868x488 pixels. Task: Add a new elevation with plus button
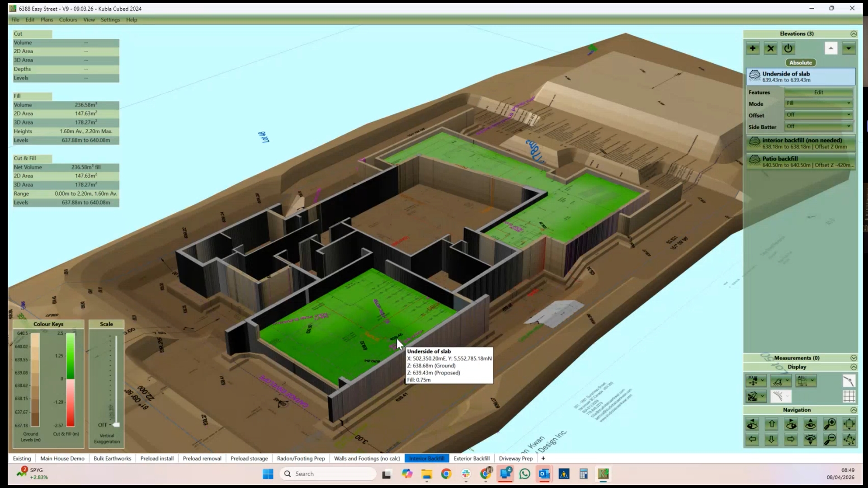(752, 48)
